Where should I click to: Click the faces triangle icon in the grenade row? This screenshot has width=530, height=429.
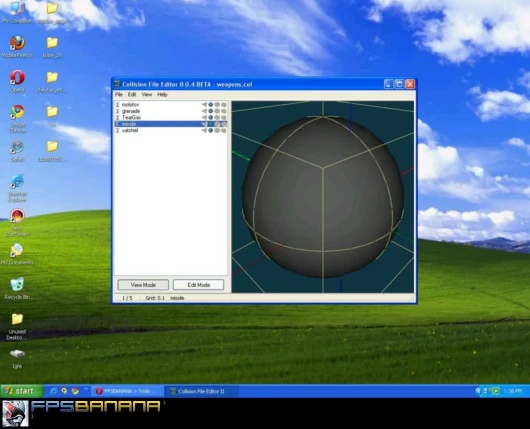pos(204,111)
